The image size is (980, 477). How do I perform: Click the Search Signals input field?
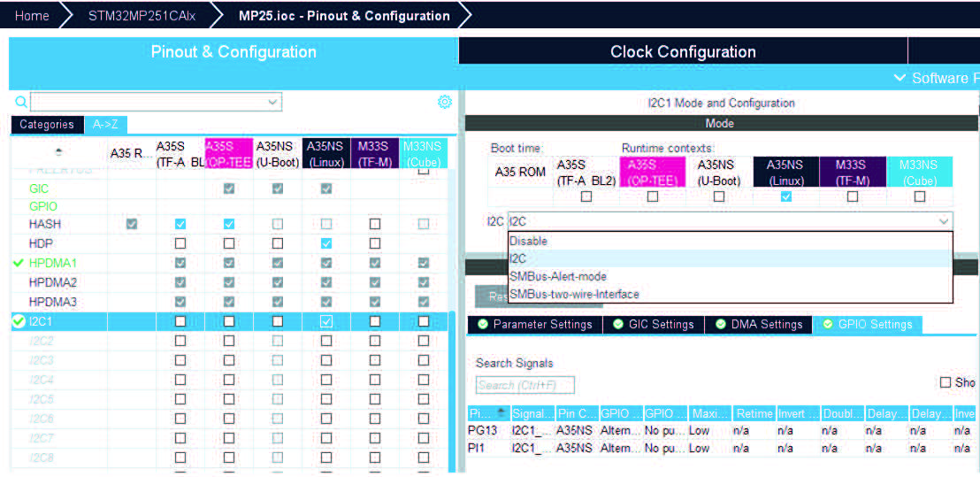click(x=525, y=385)
